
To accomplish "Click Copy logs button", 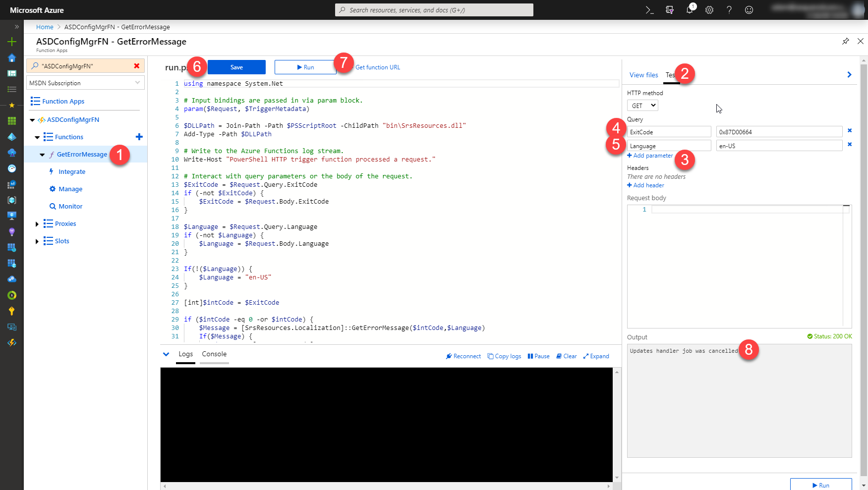I will coord(505,356).
